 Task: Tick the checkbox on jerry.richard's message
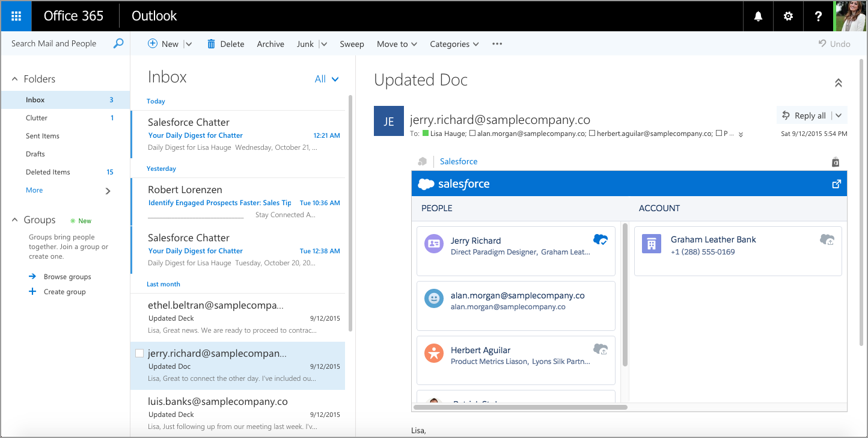point(139,353)
